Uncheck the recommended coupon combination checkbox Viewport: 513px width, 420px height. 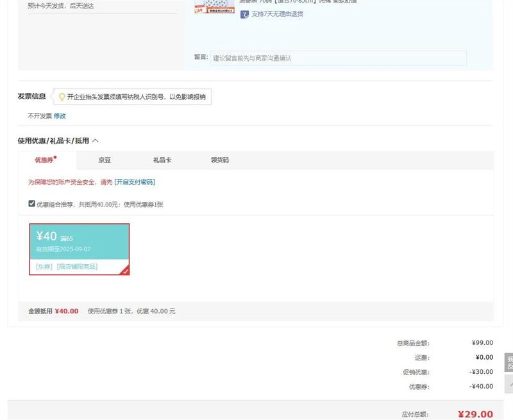(x=32, y=204)
